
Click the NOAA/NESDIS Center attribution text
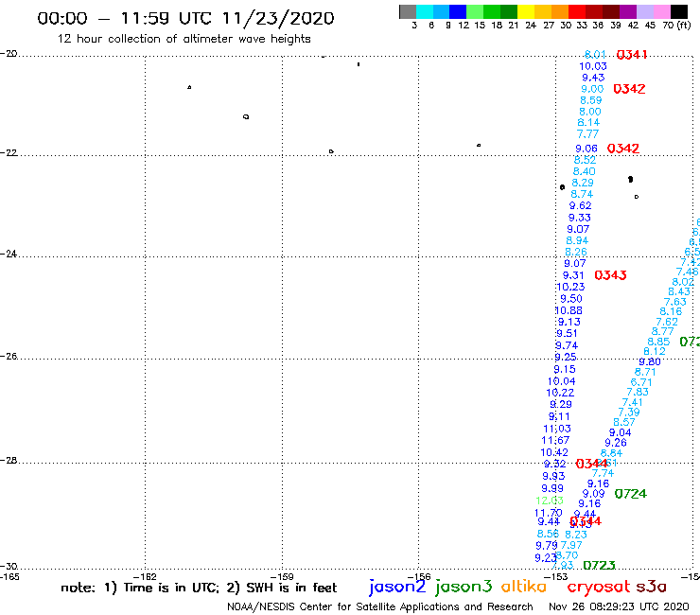[380, 606]
